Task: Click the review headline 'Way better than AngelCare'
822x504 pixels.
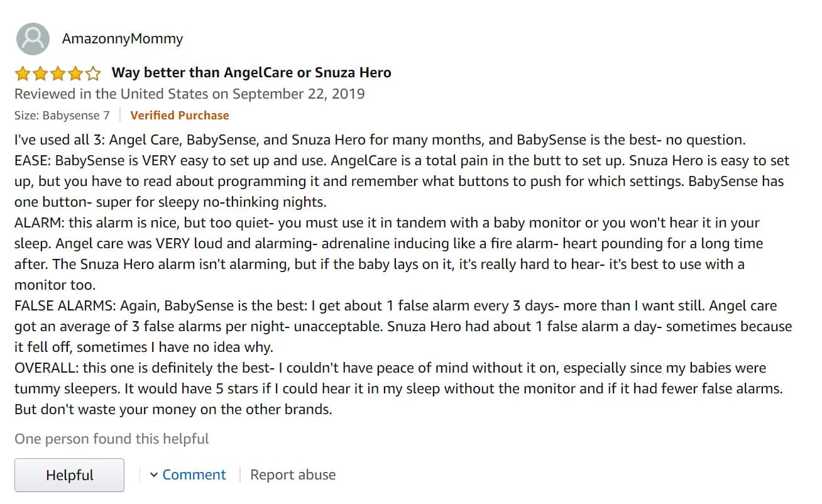Action: tap(251, 72)
